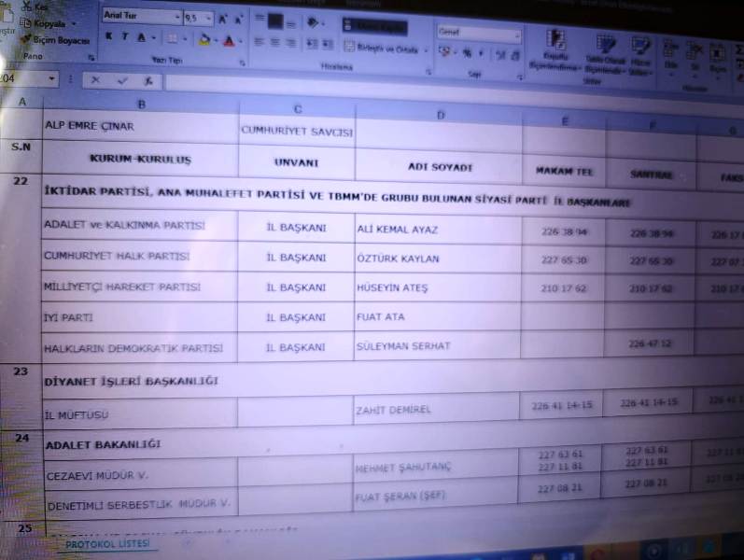The image size is (744, 560).
Task: Toggle italic (T) formatting
Action: click(x=124, y=37)
